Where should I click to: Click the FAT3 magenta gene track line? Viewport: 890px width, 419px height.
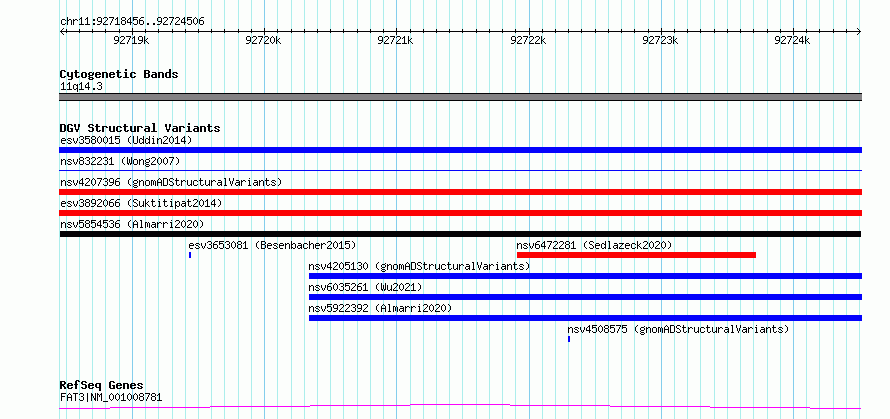point(460,407)
